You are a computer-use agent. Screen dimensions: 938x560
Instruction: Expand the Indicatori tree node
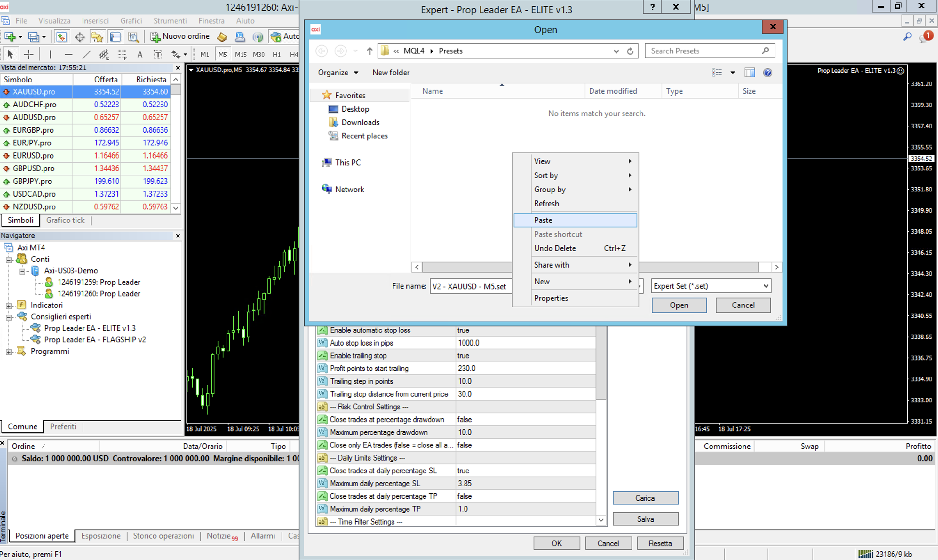click(9, 306)
